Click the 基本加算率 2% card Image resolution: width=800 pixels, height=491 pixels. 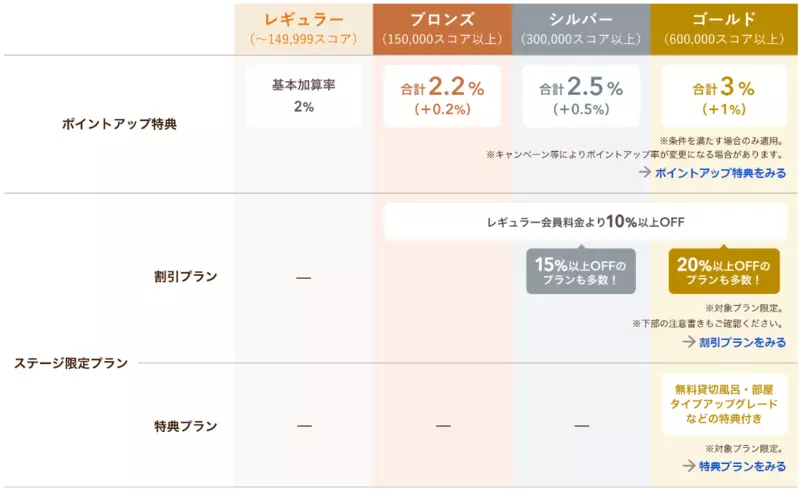pos(304,96)
